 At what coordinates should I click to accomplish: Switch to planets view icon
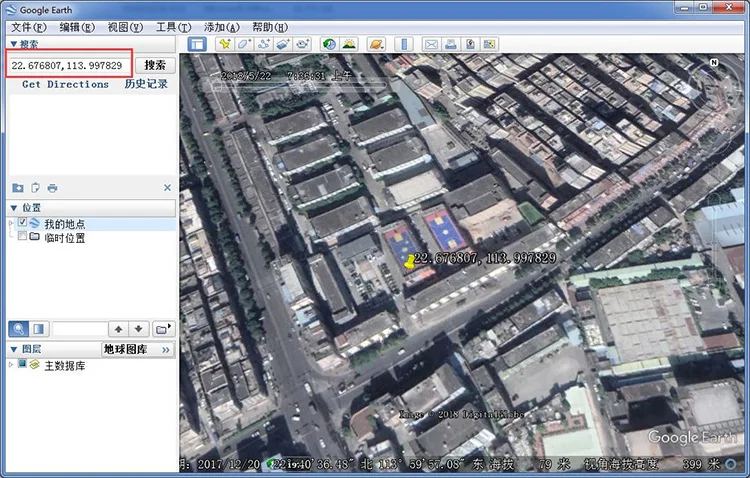point(376,44)
